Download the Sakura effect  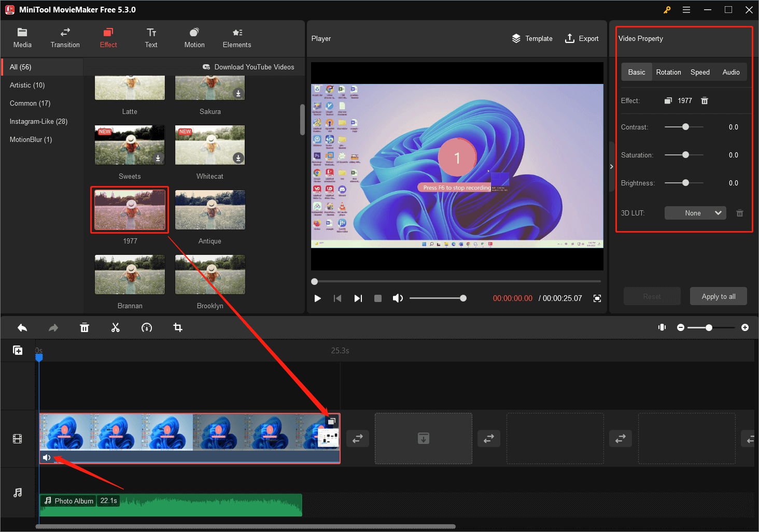[238, 93]
